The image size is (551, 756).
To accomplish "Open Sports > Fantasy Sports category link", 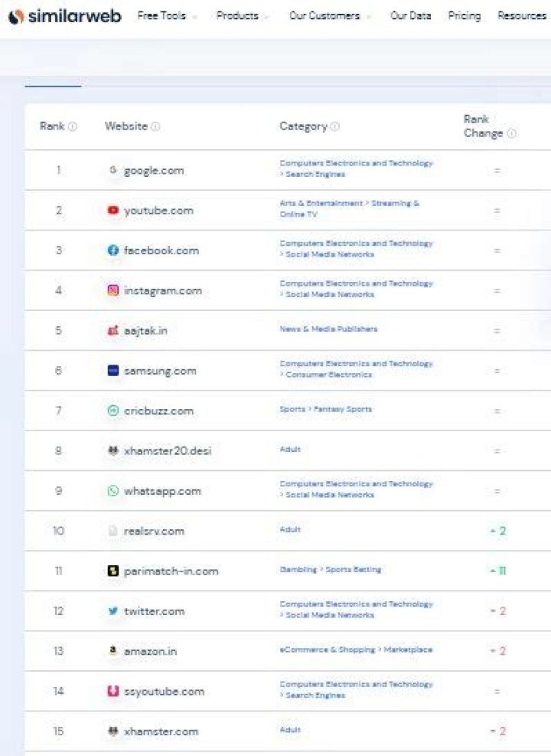I will tap(326, 409).
